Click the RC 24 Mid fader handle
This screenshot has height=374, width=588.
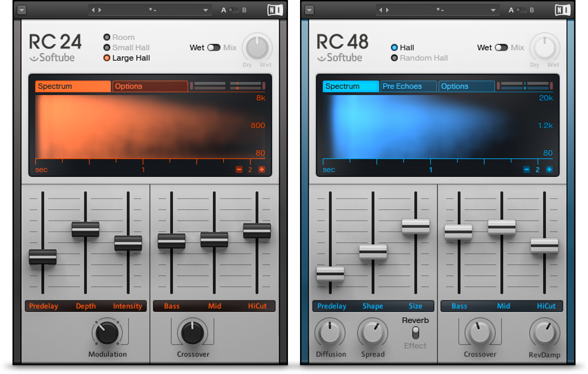214,240
